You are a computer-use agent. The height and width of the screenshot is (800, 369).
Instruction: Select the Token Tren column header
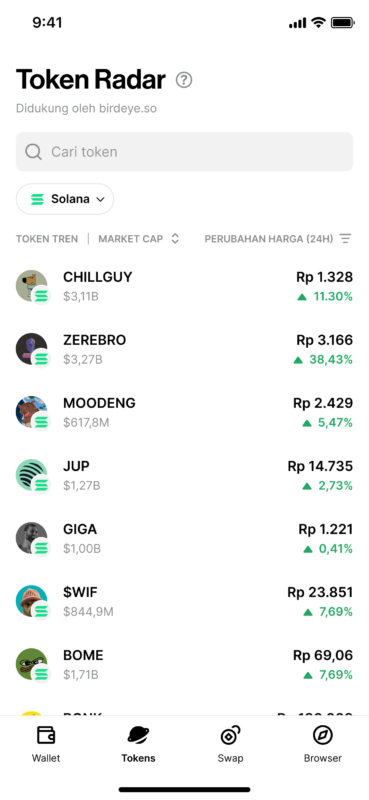(47, 239)
